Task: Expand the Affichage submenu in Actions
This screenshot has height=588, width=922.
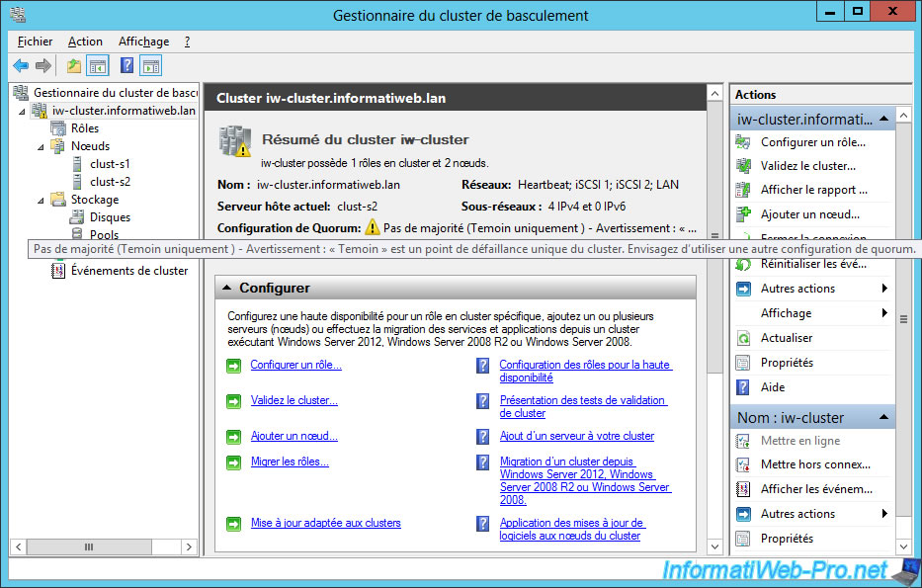Action: [884, 313]
